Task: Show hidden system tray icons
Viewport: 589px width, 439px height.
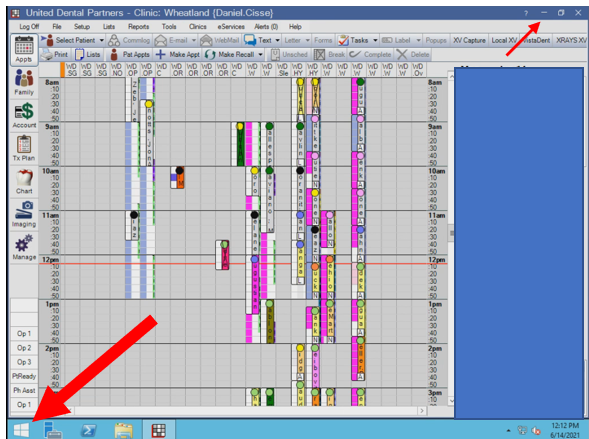Action: pyautogui.click(x=509, y=430)
